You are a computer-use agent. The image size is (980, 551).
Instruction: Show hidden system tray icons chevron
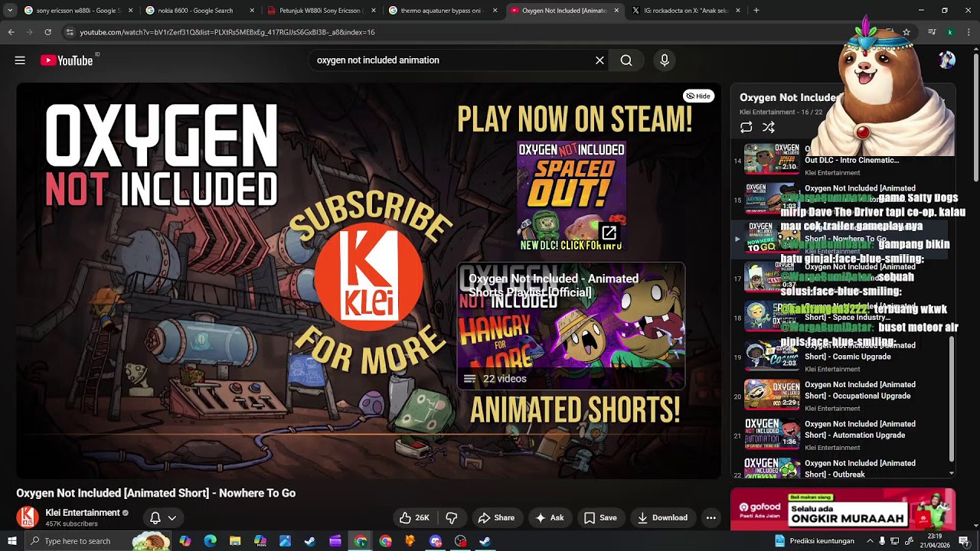(870, 541)
